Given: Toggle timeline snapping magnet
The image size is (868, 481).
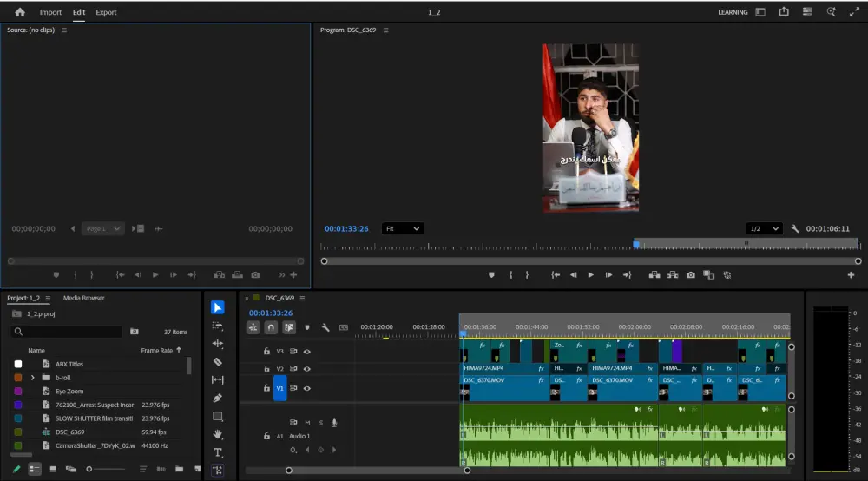Looking at the screenshot, I should tap(271, 327).
